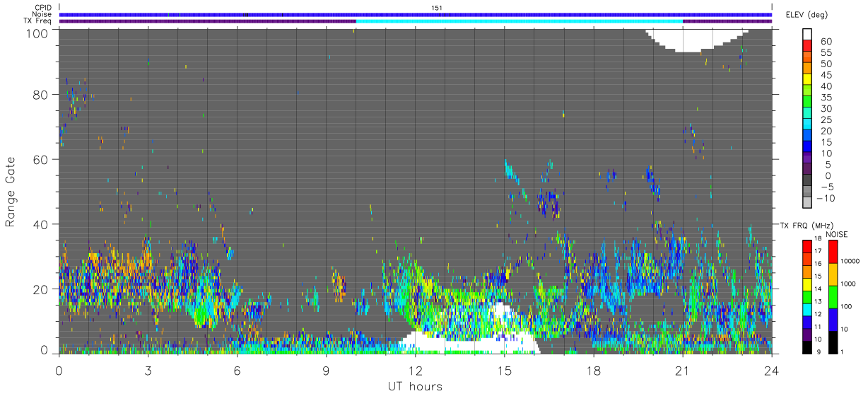Click the ELEV colorbar value '55'
The image size is (868, 401).
[826, 52]
